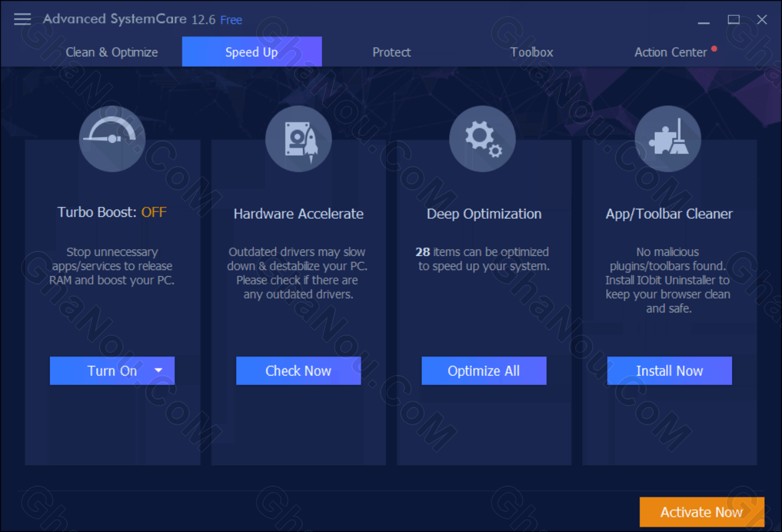Click the Deep Optimization heading
Screen dimensions: 782x532
[484, 213]
